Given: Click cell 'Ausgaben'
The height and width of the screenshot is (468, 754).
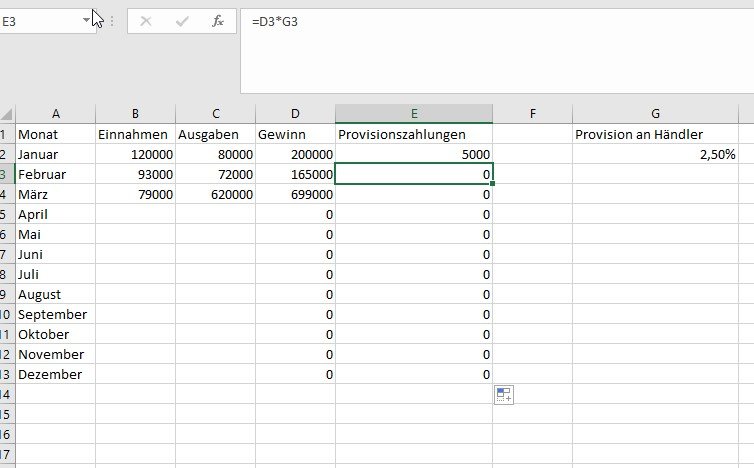Looking at the screenshot, I should [x=215, y=134].
